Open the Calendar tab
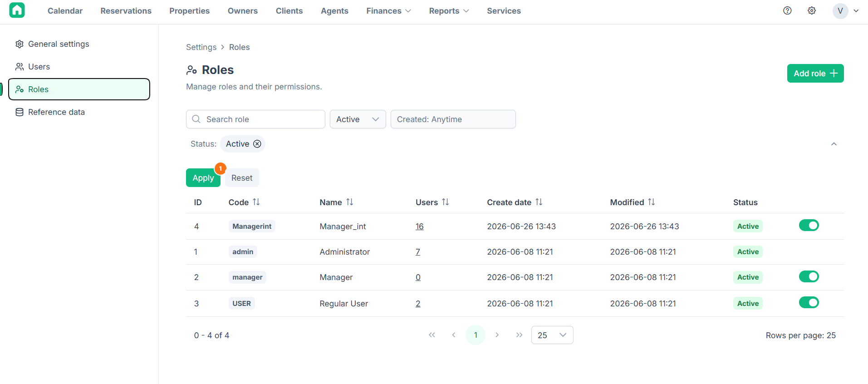This screenshot has width=868, height=384. [x=65, y=11]
